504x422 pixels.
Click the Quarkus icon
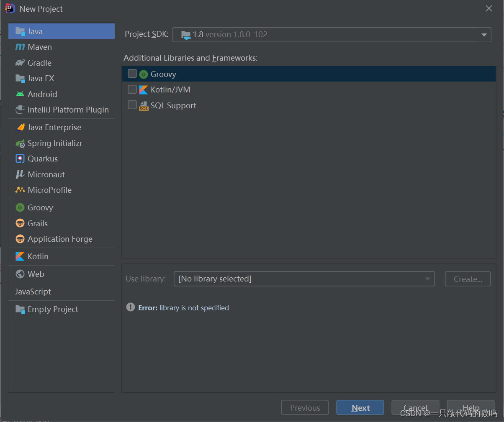(20, 159)
